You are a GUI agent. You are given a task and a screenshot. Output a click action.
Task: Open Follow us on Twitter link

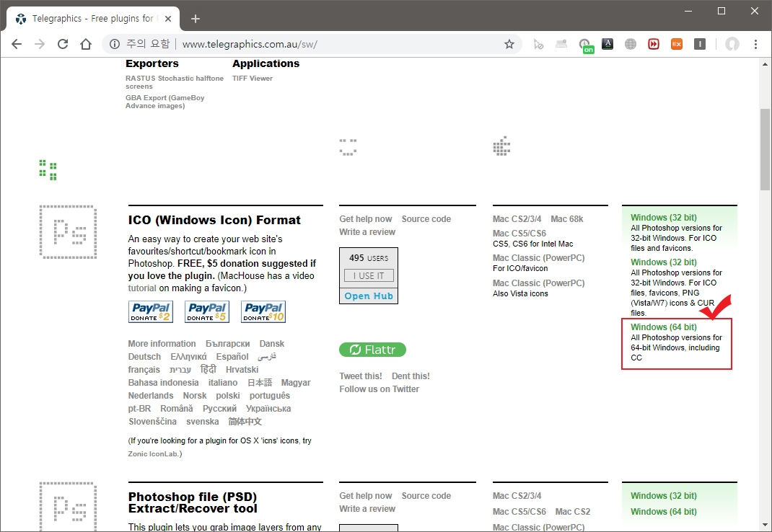click(379, 389)
